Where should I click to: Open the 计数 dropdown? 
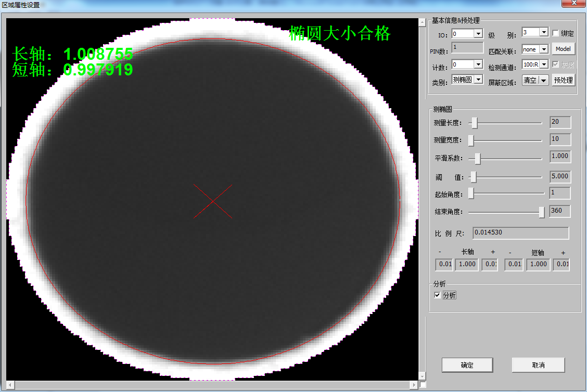coord(467,64)
